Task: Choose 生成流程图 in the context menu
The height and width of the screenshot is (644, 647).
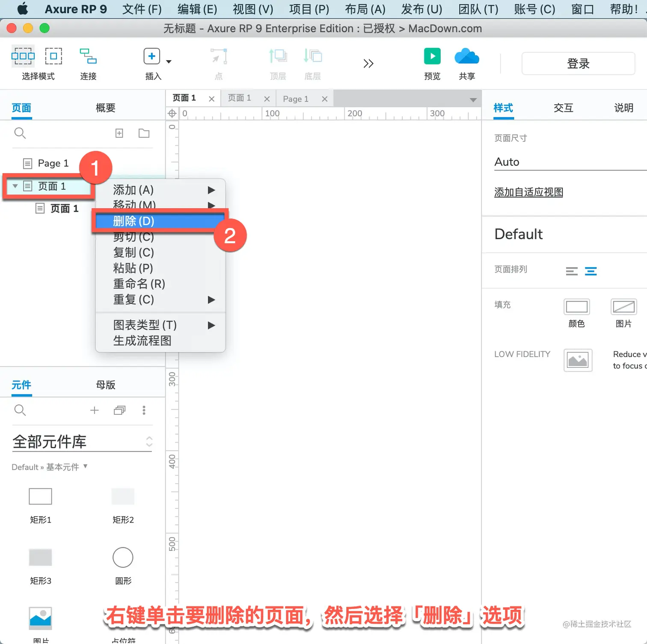Action: (x=160, y=341)
